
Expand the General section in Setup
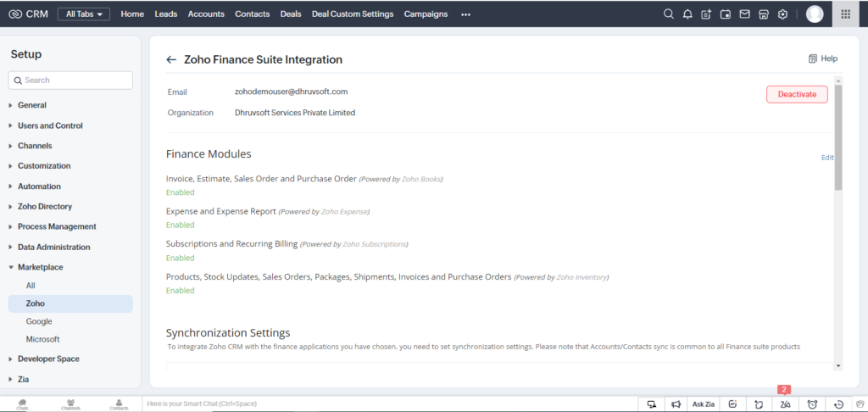[x=32, y=105]
